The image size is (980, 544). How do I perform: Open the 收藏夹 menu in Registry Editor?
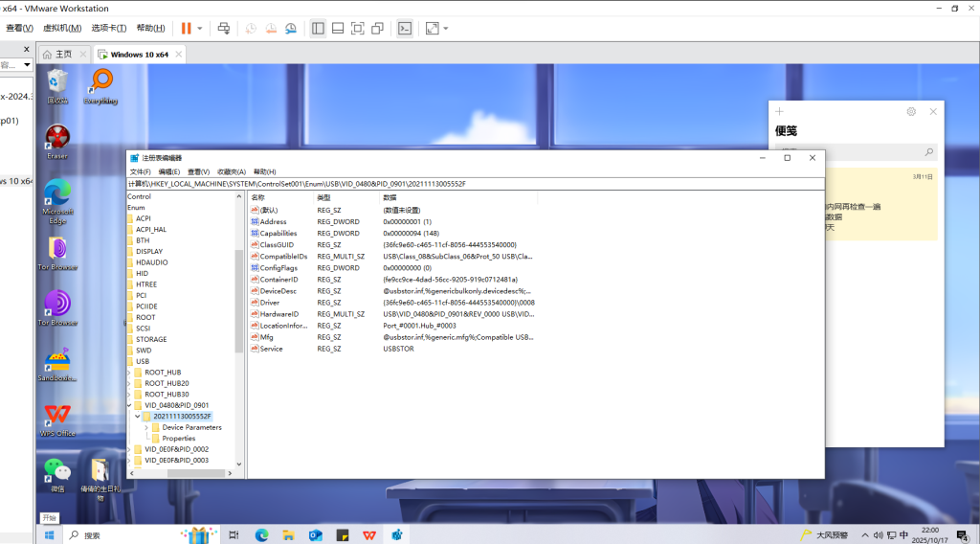(x=231, y=171)
